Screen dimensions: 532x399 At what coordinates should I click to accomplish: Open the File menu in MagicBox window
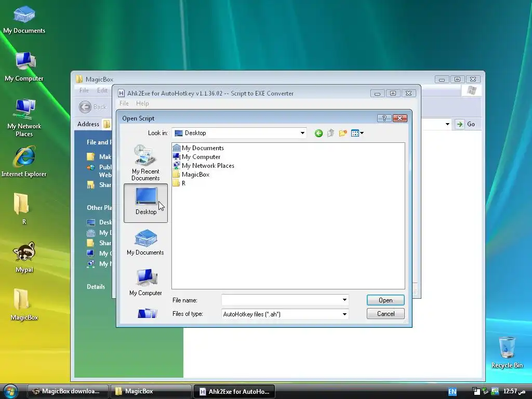84,90
